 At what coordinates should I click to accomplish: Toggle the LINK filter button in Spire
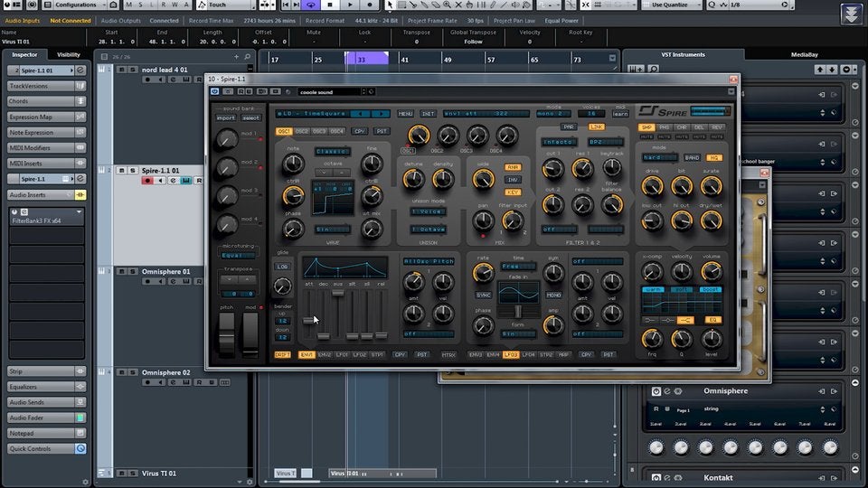coord(596,127)
